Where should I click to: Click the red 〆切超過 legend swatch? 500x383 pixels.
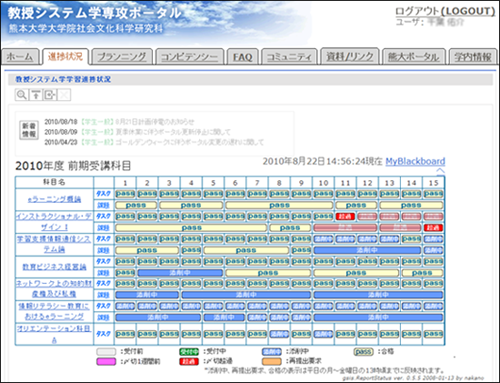click(189, 361)
